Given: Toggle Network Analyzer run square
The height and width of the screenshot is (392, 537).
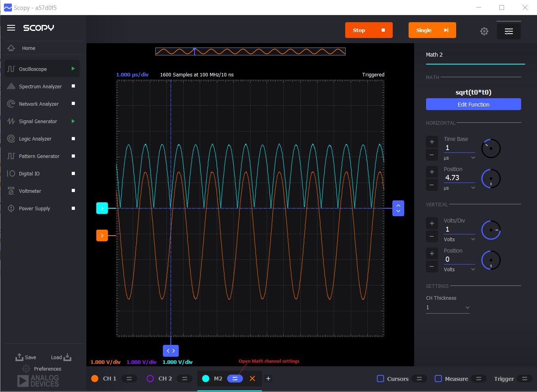Looking at the screenshot, I should 73,103.
